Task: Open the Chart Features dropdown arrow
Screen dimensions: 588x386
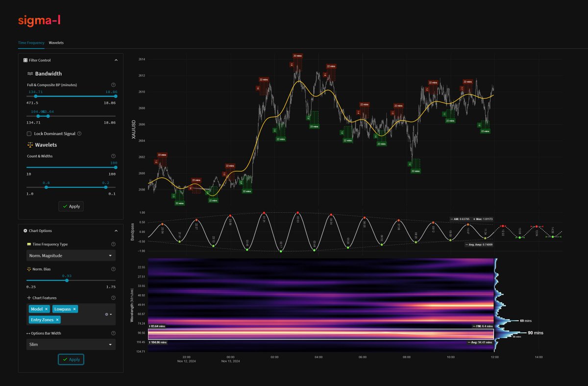Action: (111, 314)
